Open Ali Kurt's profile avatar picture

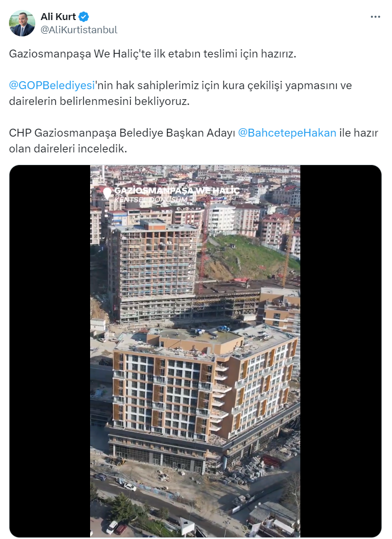coord(22,23)
